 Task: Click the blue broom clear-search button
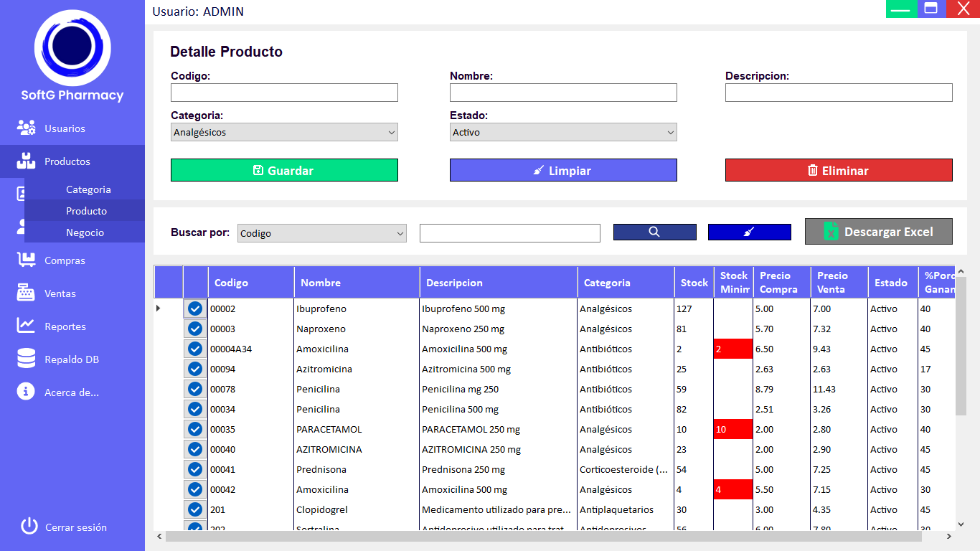click(x=749, y=232)
